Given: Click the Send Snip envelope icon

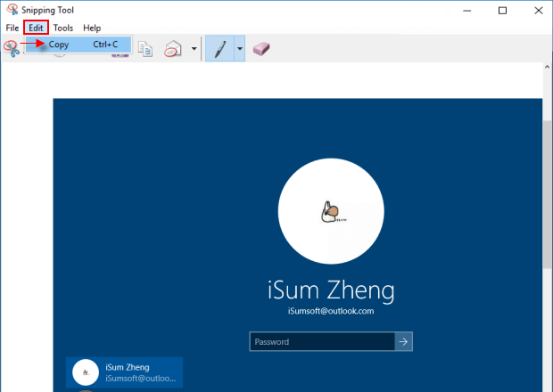Looking at the screenshot, I should click(x=173, y=49).
